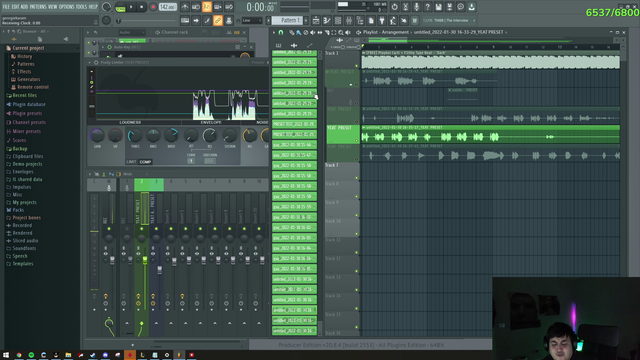The height and width of the screenshot is (360, 640).
Task: Click the playlist magnet snap icon
Action: pos(281,32)
